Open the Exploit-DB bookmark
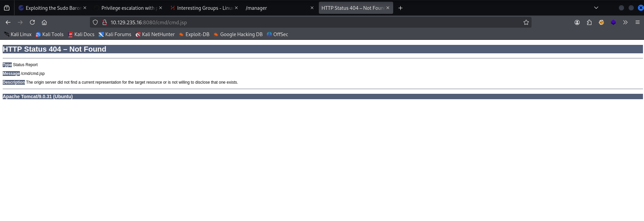 pos(194,34)
